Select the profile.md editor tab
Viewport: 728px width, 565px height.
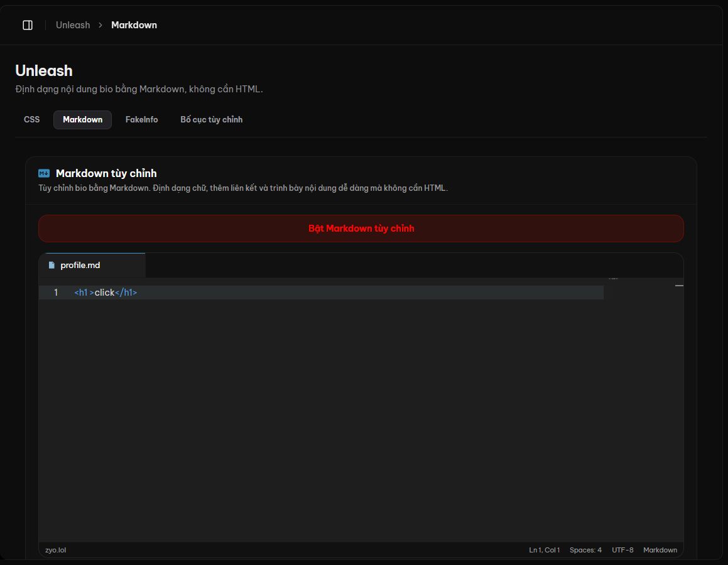pyautogui.click(x=92, y=266)
